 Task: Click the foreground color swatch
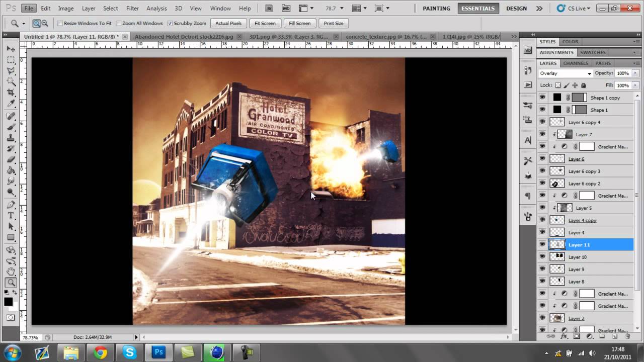[9, 302]
